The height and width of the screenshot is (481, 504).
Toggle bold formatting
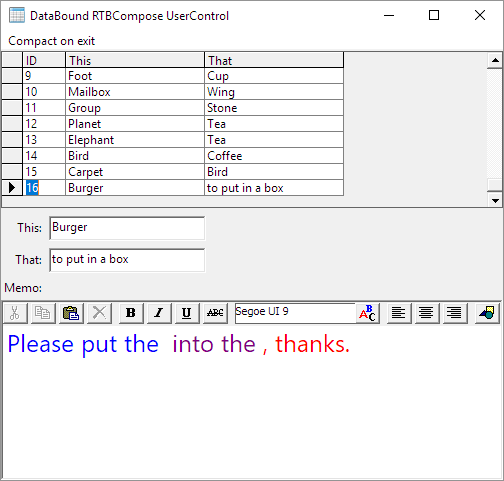tap(131, 313)
